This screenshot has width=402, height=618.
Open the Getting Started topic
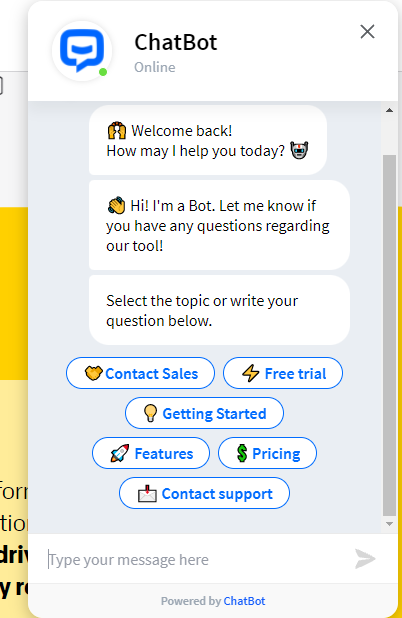coord(204,413)
